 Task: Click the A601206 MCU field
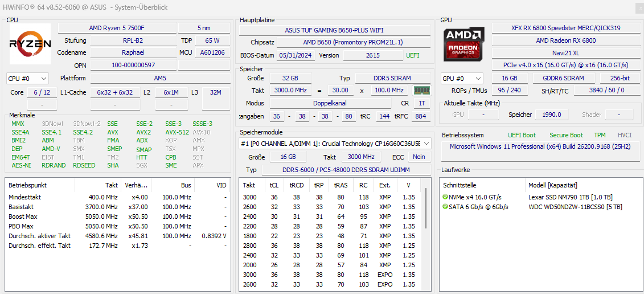(212, 52)
